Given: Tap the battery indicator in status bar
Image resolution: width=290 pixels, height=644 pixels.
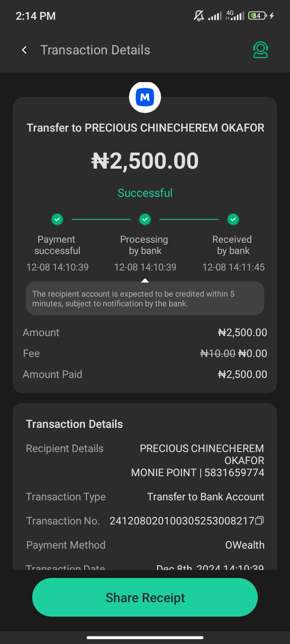Looking at the screenshot, I should (257, 16).
